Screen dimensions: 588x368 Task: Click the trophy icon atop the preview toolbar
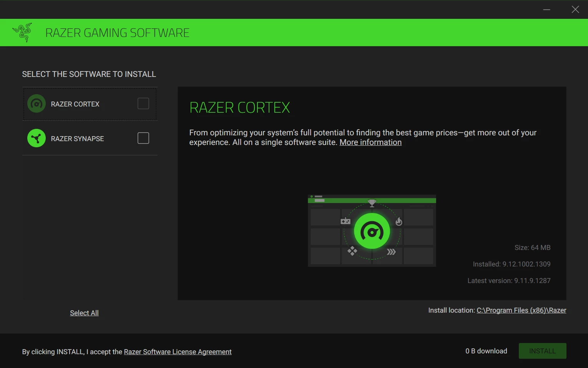click(372, 203)
